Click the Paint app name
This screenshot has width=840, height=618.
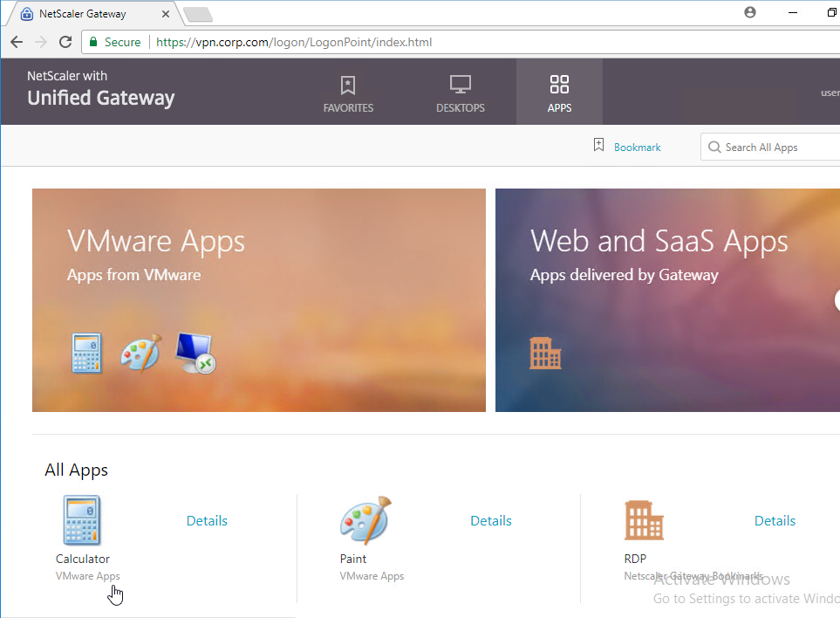coord(353,559)
